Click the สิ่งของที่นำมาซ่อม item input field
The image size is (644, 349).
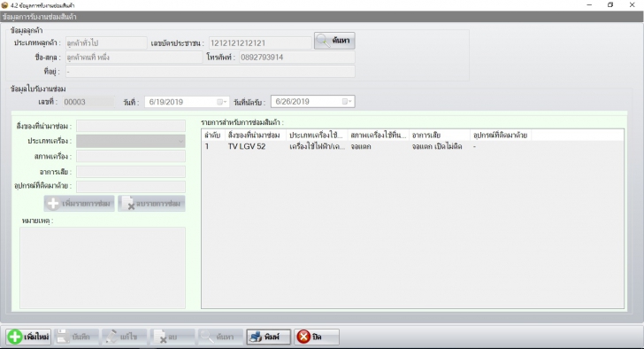click(131, 126)
